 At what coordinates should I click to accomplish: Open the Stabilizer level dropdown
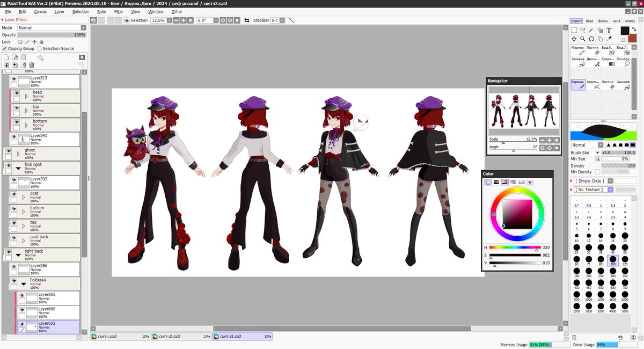pyautogui.click(x=277, y=20)
